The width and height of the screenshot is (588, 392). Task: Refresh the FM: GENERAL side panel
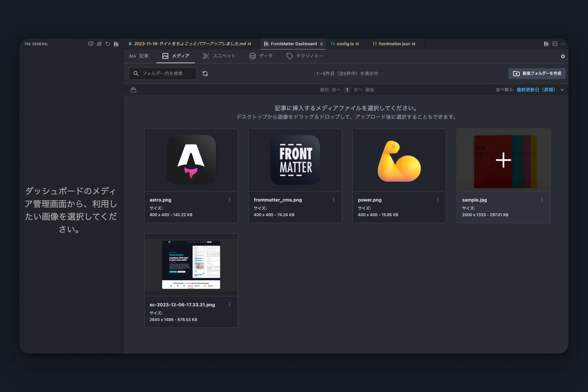pyautogui.click(x=108, y=44)
